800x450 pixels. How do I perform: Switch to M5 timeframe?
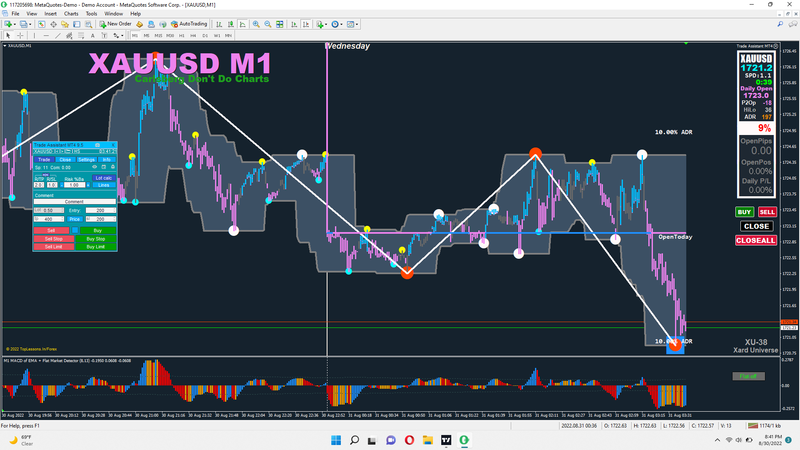(146, 36)
